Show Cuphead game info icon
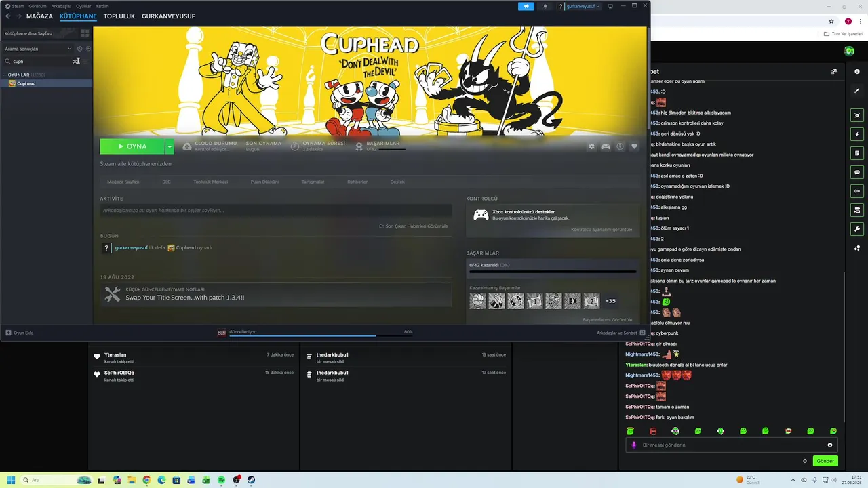The image size is (868, 488). click(x=620, y=146)
